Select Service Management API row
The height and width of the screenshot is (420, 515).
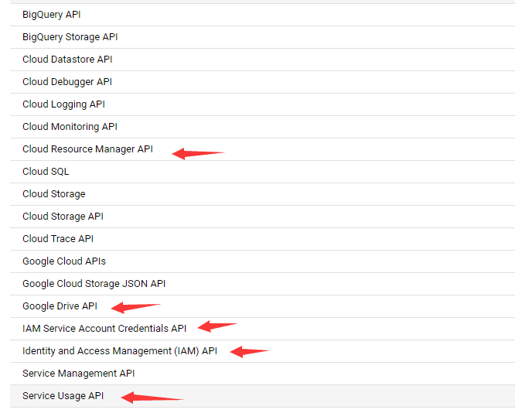pos(78,374)
